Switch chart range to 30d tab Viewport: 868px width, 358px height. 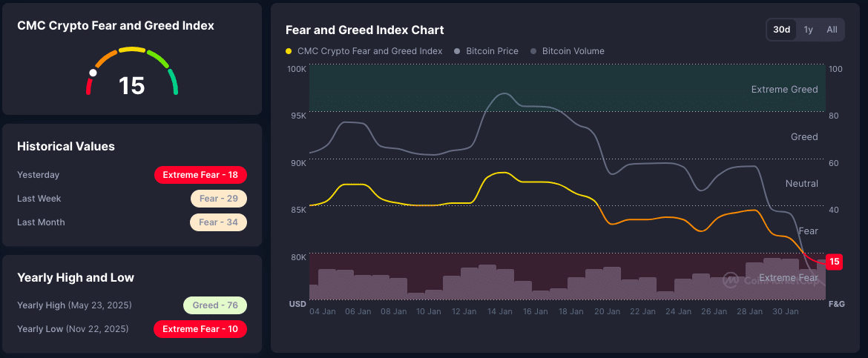click(781, 30)
